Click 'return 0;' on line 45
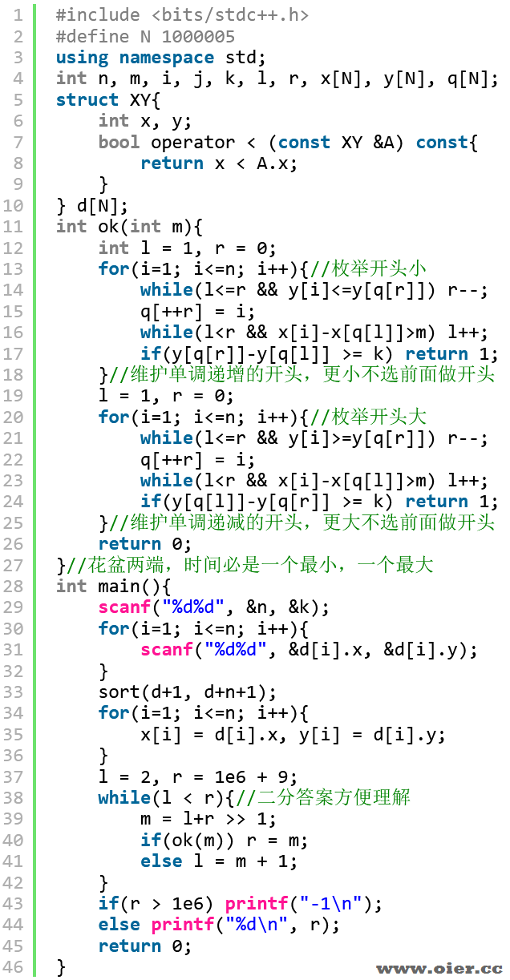The width and height of the screenshot is (510, 980). 145,946
